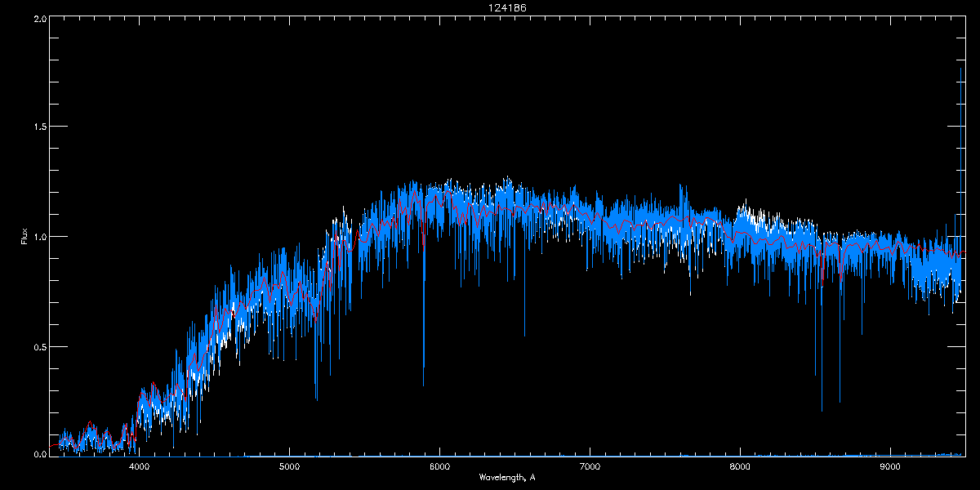Click the 4000 x-axis tick label
The image size is (980, 490).
pyautogui.click(x=140, y=466)
